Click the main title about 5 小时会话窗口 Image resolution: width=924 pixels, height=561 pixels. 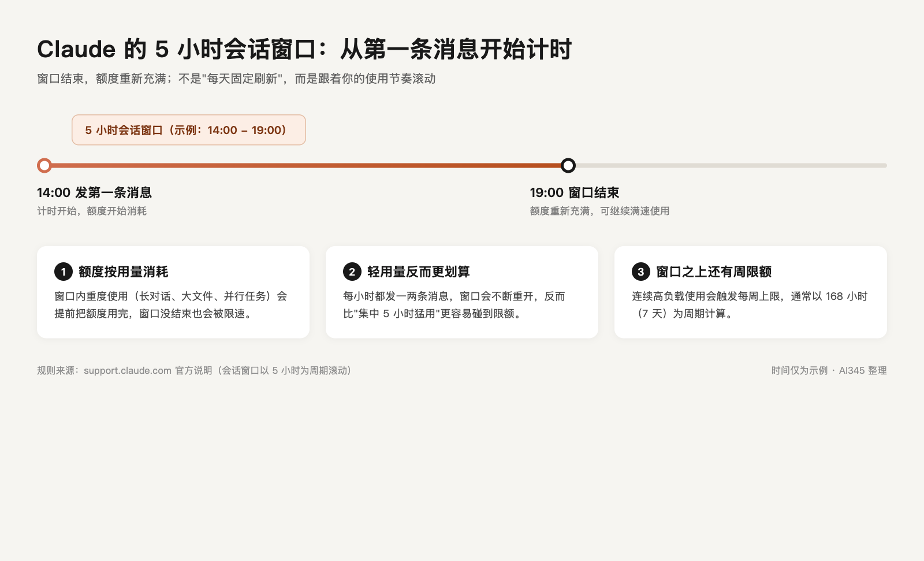tap(304, 49)
